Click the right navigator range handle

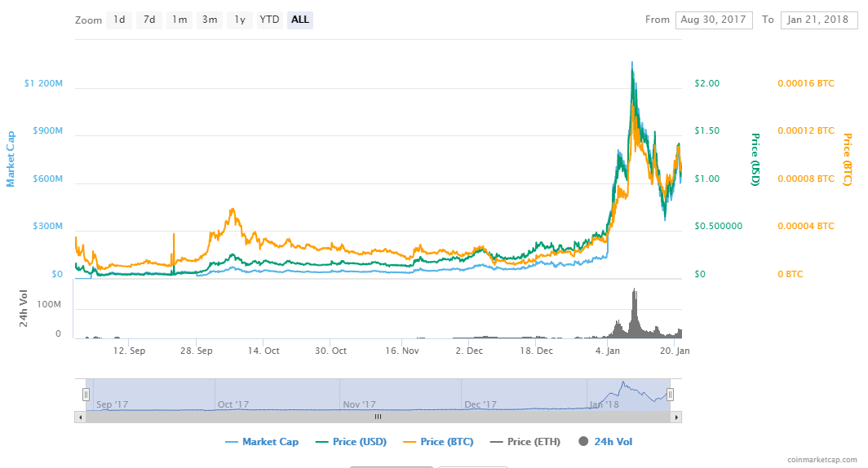coord(671,395)
